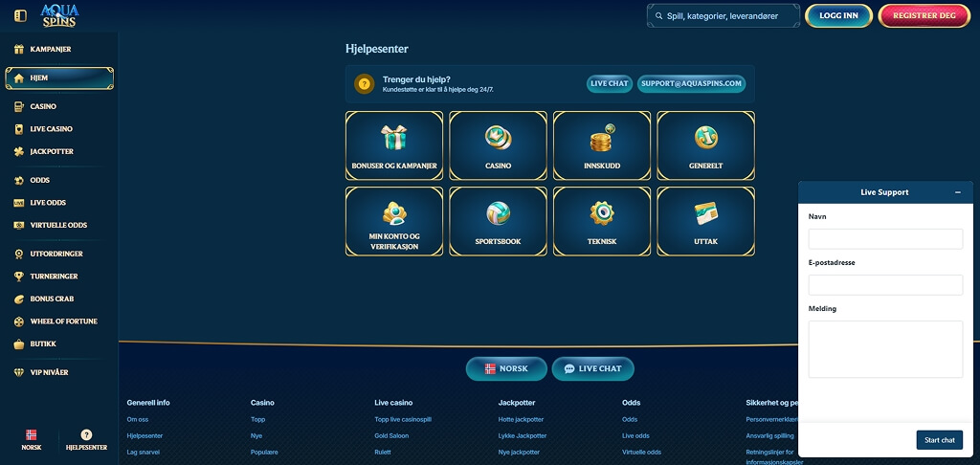Focus the game search field
The height and width of the screenshot is (465, 980).
724,15
